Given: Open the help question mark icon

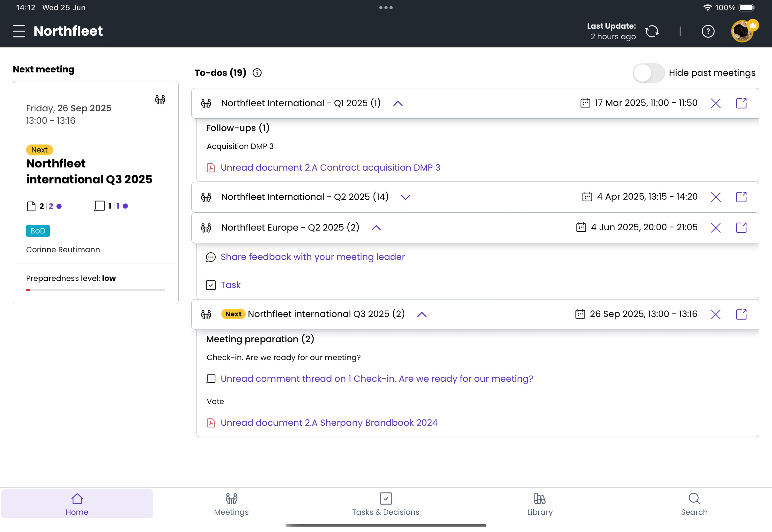Looking at the screenshot, I should pyautogui.click(x=708, y=31).
